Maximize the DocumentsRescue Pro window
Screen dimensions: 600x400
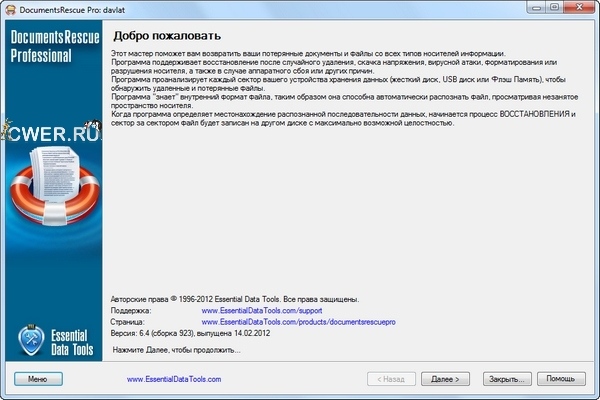click(x=548, y=7)
